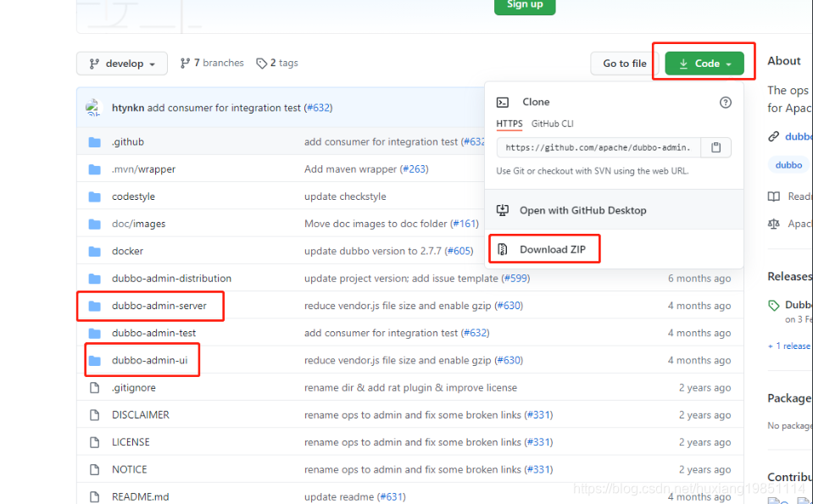Open the update checkstyle commit message
The image size is (813, 504).
[345, 197]
